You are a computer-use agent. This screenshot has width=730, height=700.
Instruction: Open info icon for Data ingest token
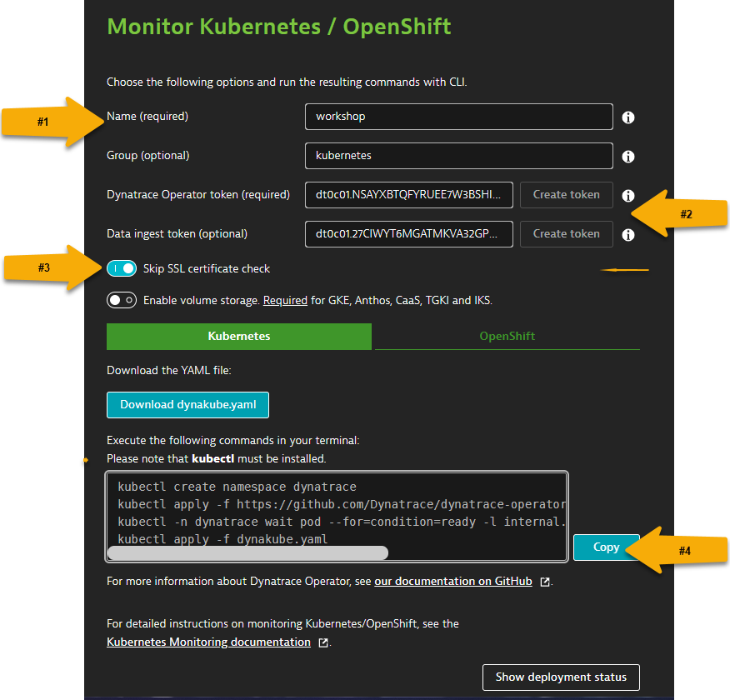(628, 235)
